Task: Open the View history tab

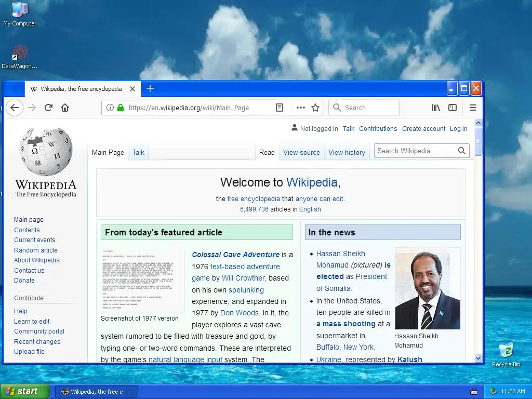Action: pyautogui.click(x=347, y=152)
